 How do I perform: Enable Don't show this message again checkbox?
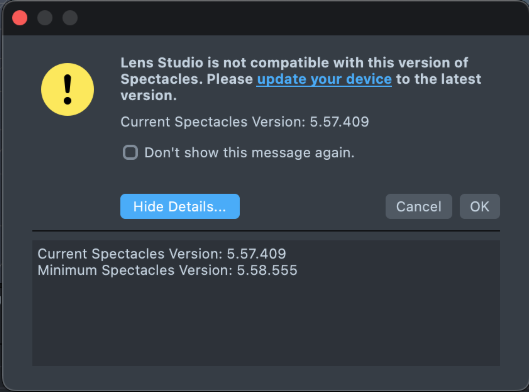[x=130, y=152]
